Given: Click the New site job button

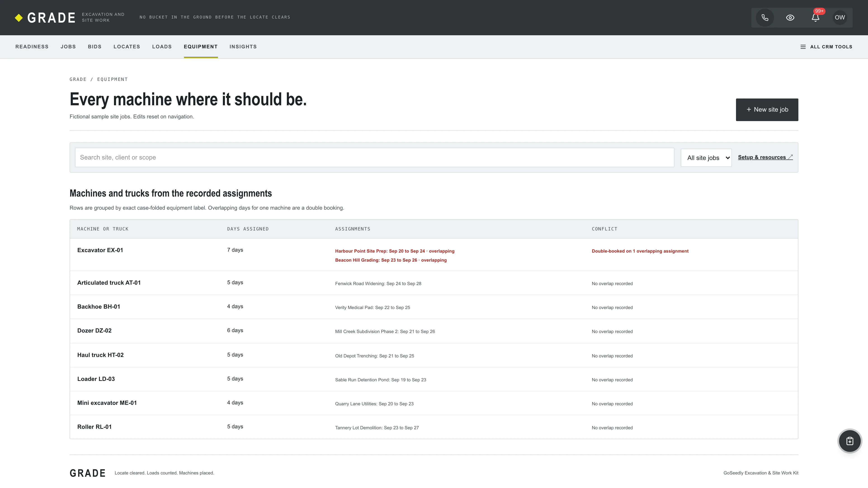Looking at the screenshot, I should pyautogui.click(x=767, y=110).
